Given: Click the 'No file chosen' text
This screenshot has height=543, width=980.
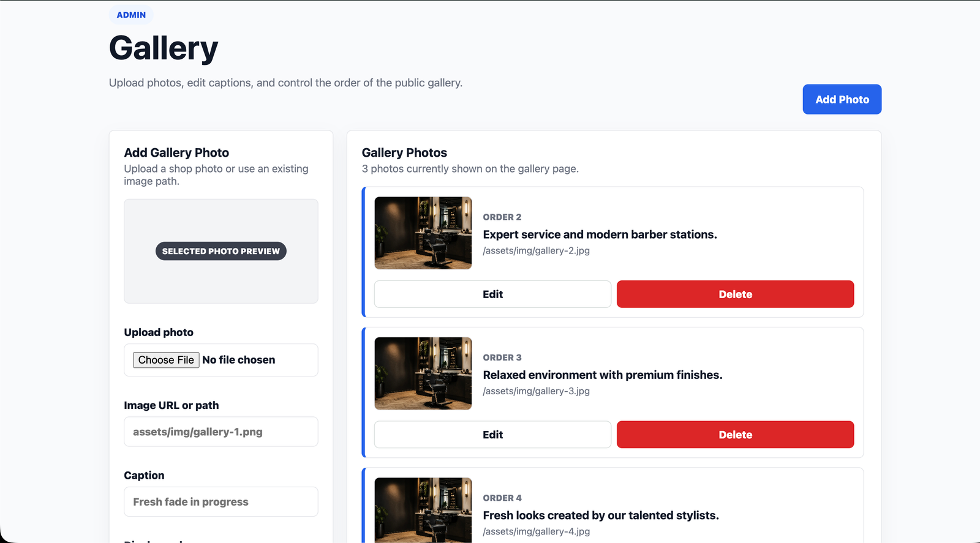Looking at the screenshot, I should (x=238, y=360).
